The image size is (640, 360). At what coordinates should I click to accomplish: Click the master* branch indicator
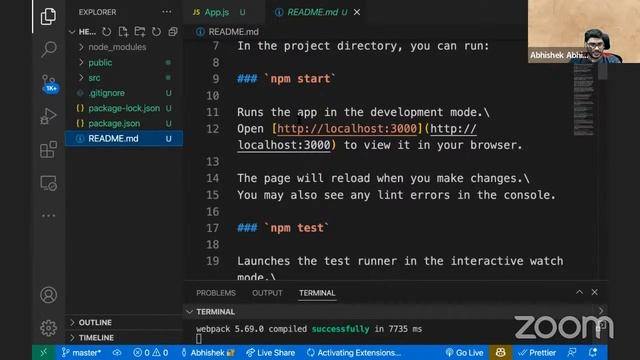(81, 353)
